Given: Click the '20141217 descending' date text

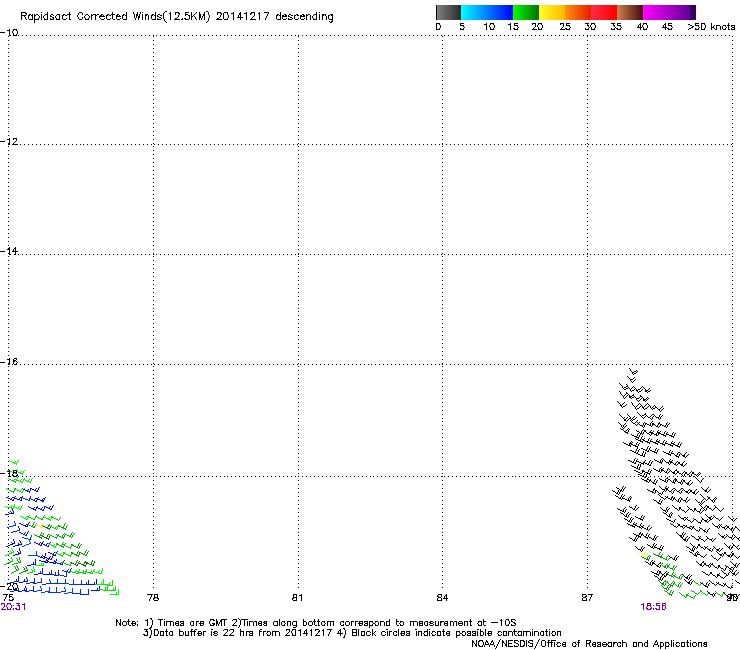Looking at the screenshot, I should (275, 16).
